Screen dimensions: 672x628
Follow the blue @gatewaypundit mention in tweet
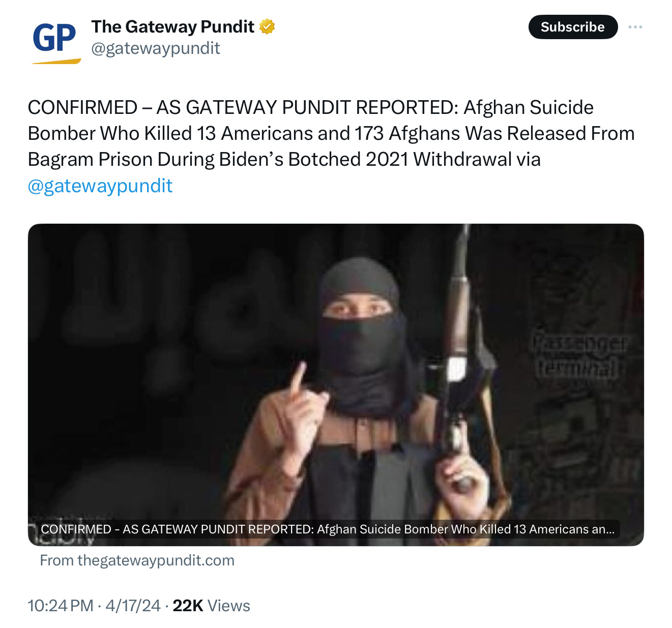coord(100,186)
